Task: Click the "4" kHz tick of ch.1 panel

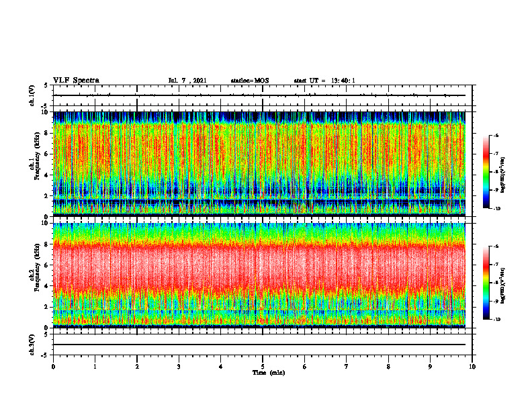Action: (47, 175)
